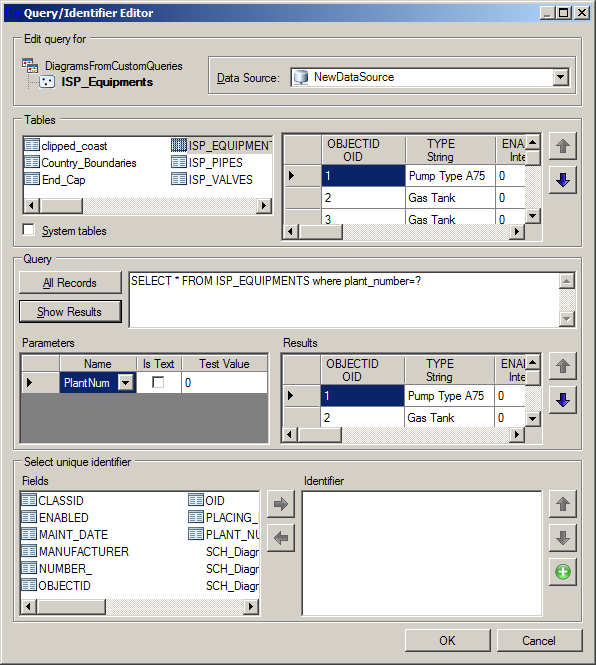Select ISP_PIPES table in Tables list
The image size is (596, 665).
click(215, 163)
